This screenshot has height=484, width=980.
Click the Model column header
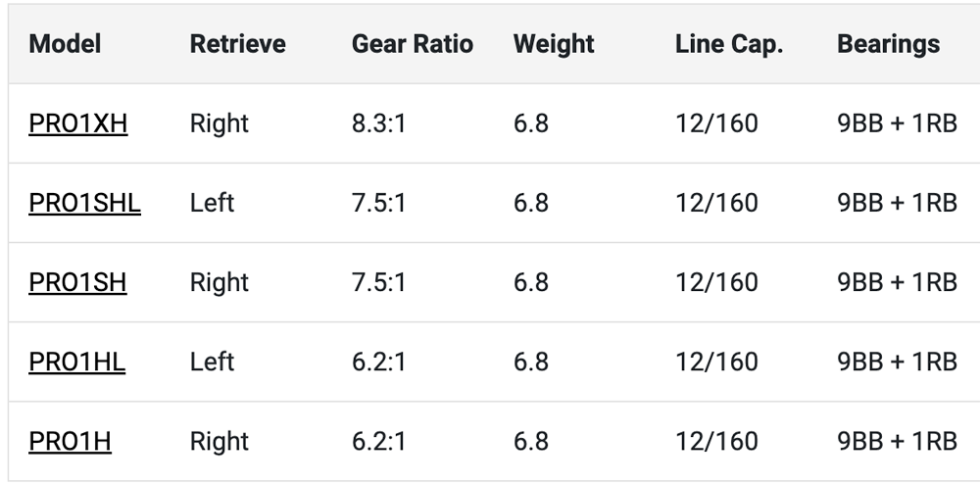point(66,44)
